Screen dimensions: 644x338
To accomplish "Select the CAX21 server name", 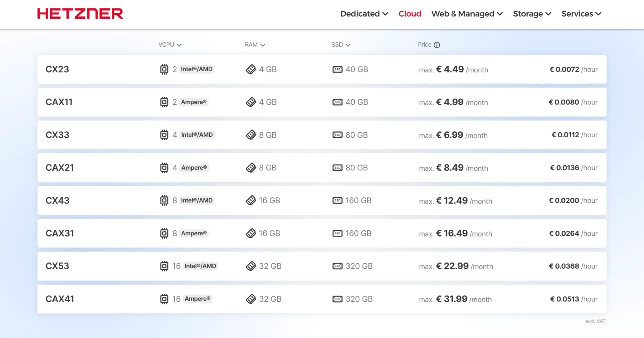I will tap(60, 168).
